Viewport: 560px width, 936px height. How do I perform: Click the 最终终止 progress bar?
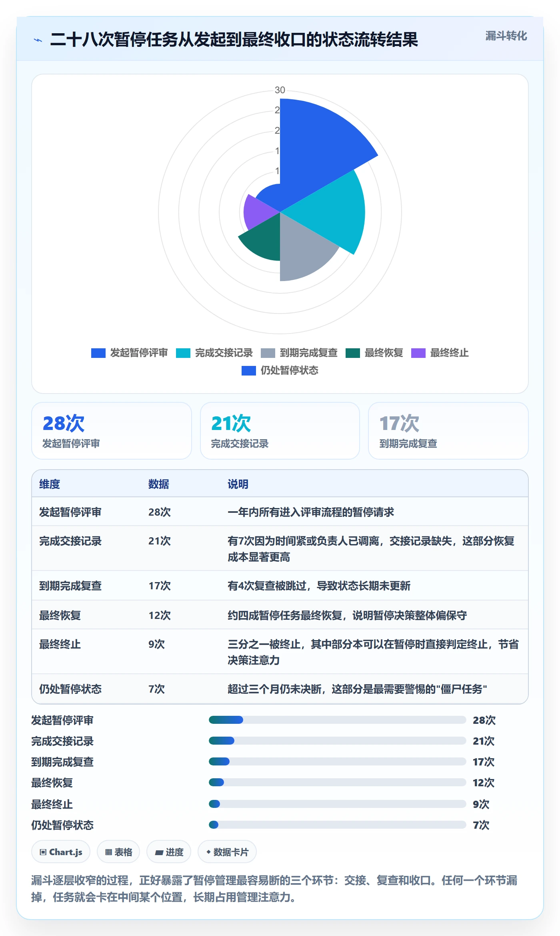[338, 804]
